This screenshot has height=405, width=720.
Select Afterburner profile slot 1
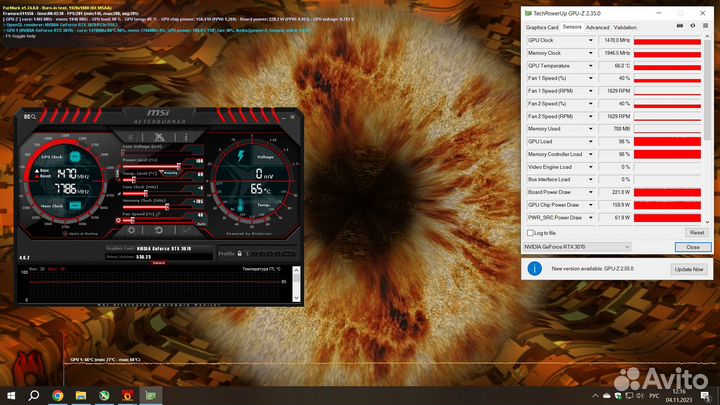click(248, 253)
